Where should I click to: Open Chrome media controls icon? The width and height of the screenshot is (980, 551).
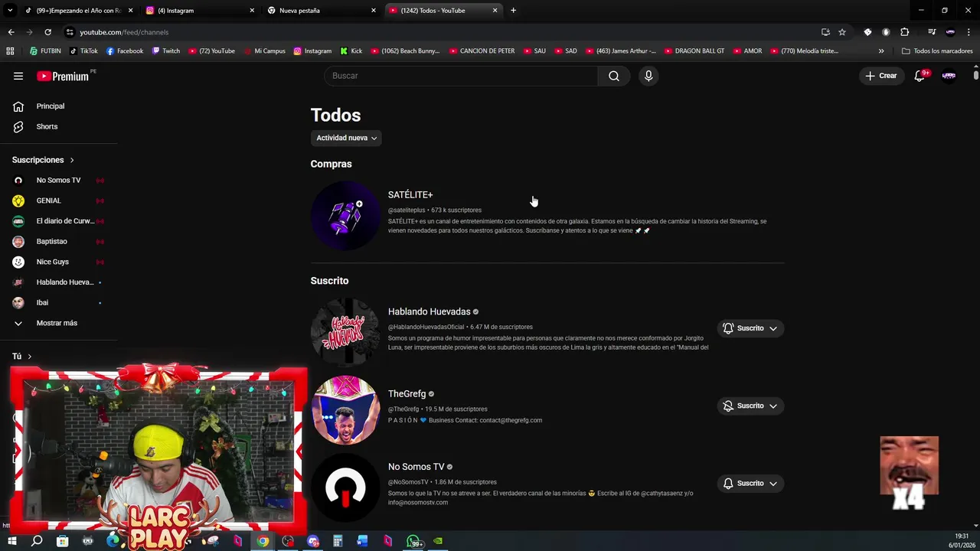932,32
